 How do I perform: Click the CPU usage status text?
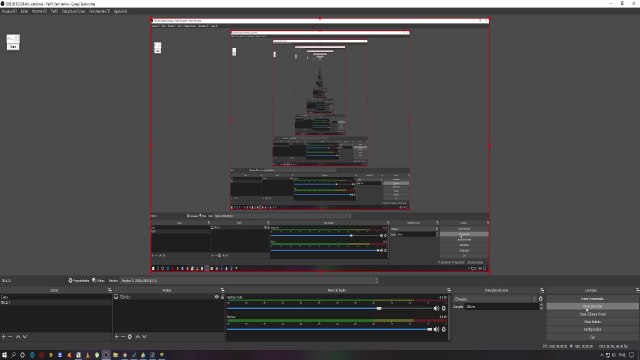(x=613, y=346)
